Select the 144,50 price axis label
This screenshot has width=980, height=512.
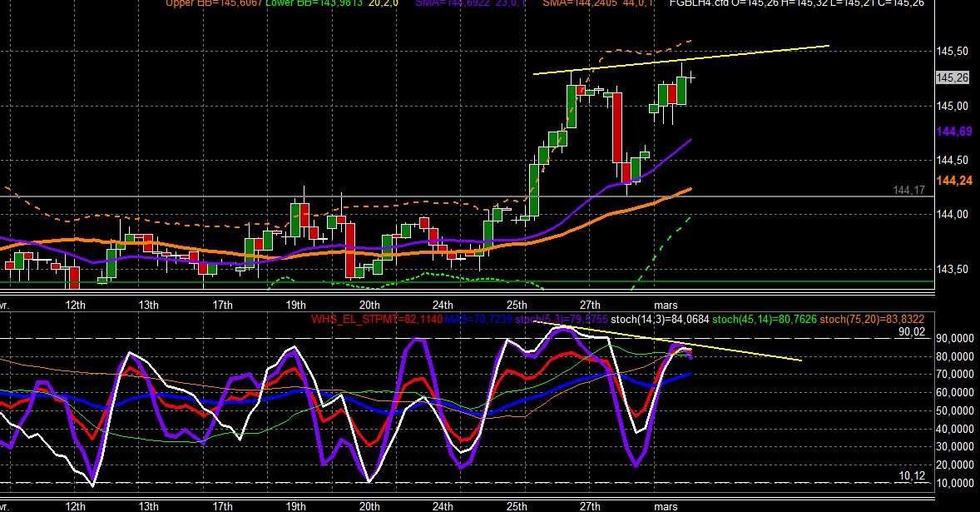pyautogui.click(x=953, y=160)
